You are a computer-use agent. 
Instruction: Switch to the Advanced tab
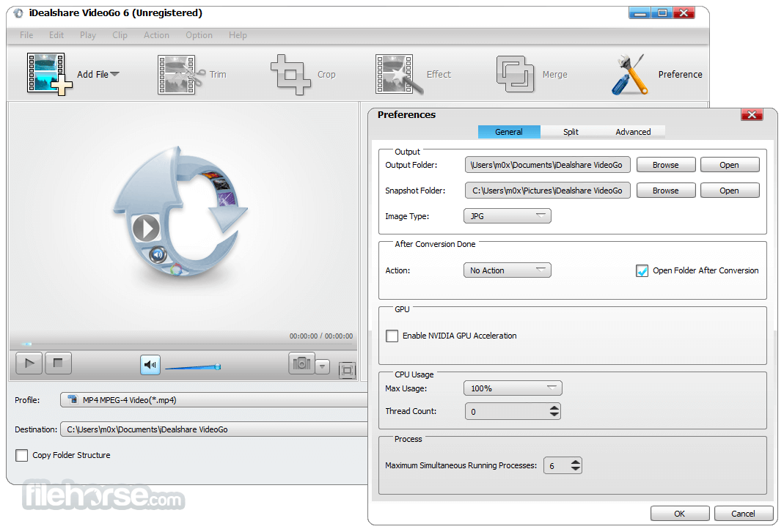tap(633, 132)
